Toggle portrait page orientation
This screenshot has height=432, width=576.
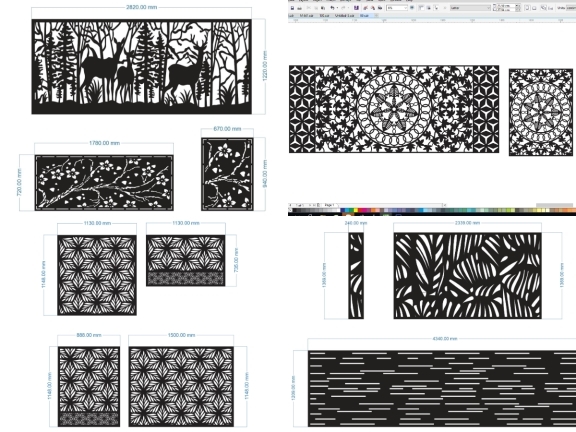tap(527, 8)
